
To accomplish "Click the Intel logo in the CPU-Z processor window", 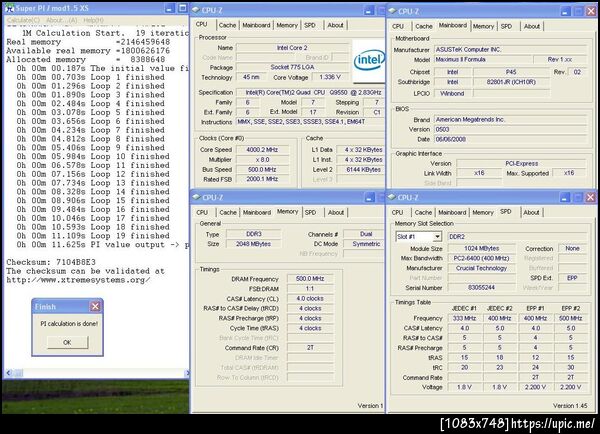I will (x=368, y=60).
